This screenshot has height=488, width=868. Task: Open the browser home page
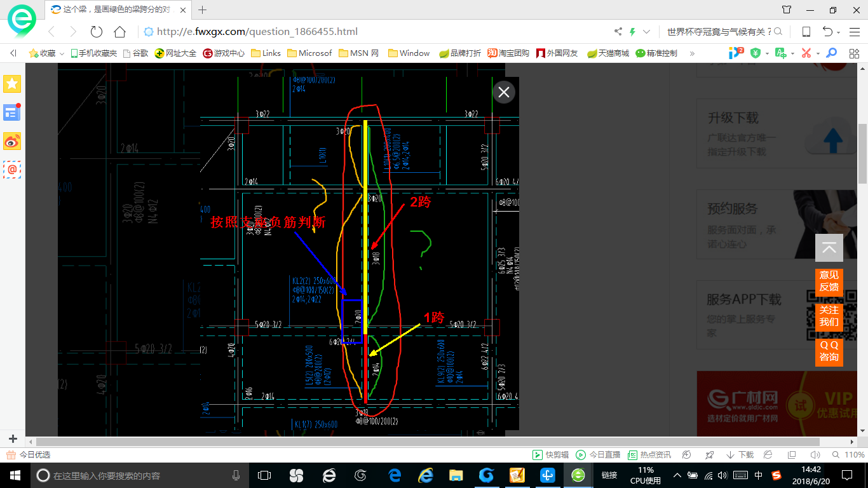click(119, 32)
